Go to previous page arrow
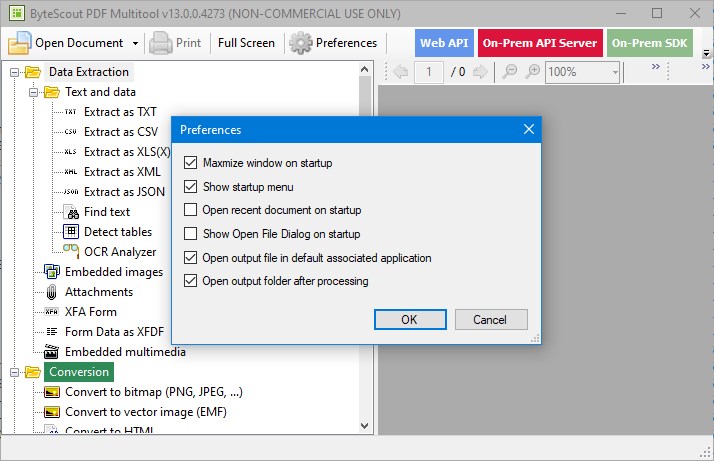 [x=401, y=72]
